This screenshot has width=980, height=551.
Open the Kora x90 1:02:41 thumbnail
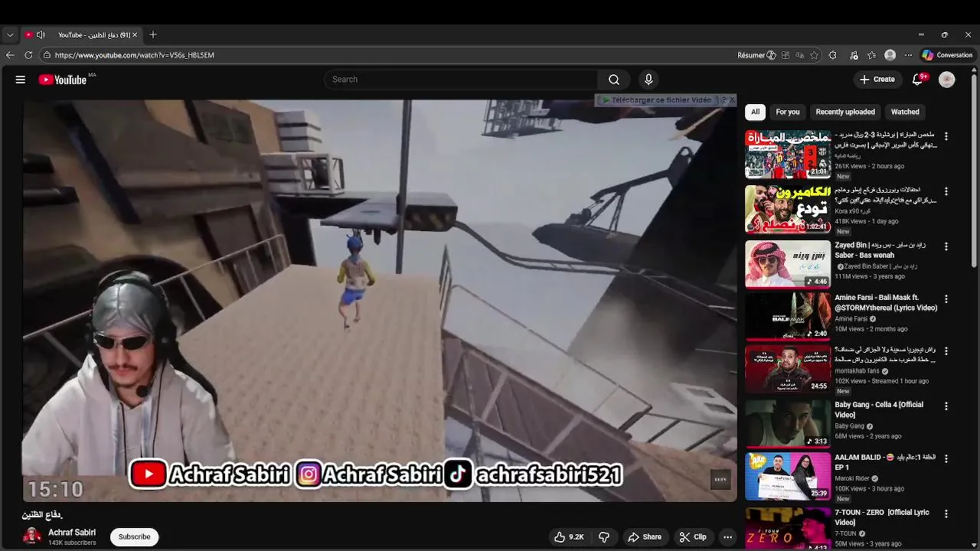788,209
